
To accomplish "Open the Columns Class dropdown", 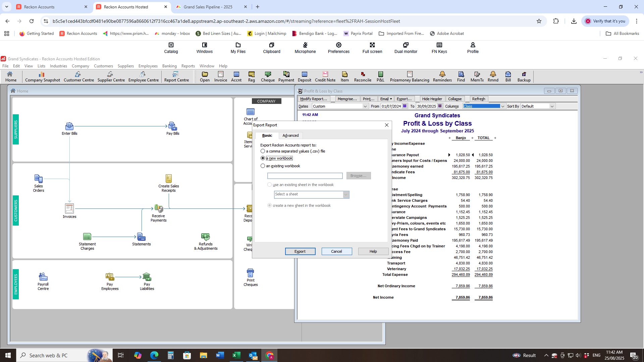I will point(502,106).
